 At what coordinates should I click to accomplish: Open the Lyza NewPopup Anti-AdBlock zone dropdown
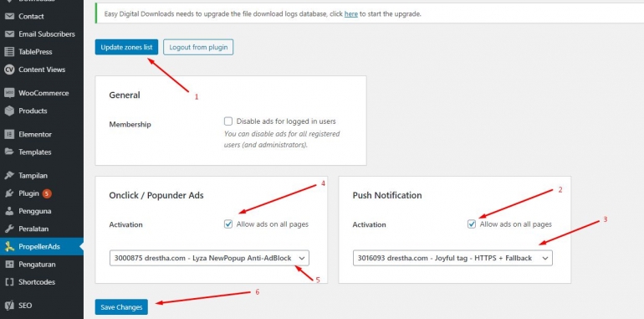pyautogui.click(x=209, y=258)
